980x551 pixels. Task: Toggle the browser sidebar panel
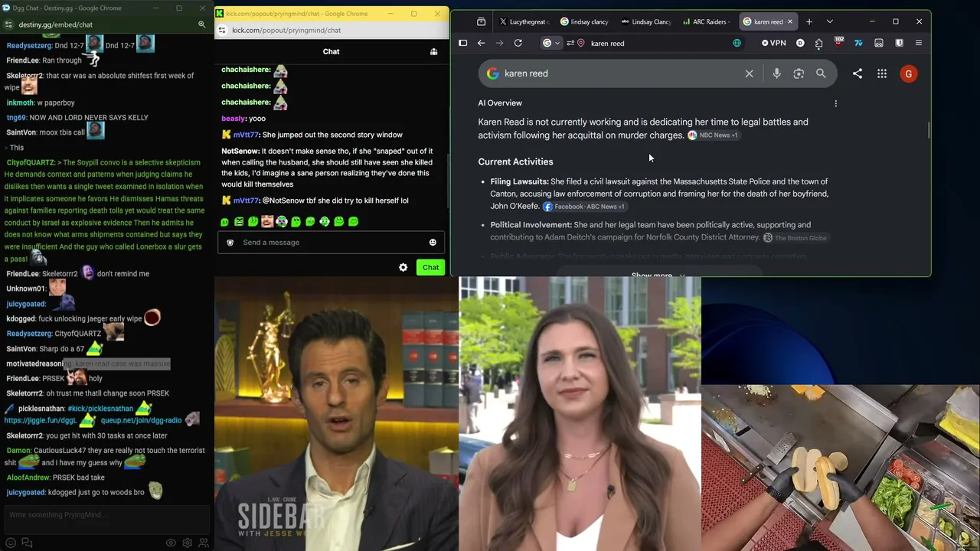[x=463, y=43]
